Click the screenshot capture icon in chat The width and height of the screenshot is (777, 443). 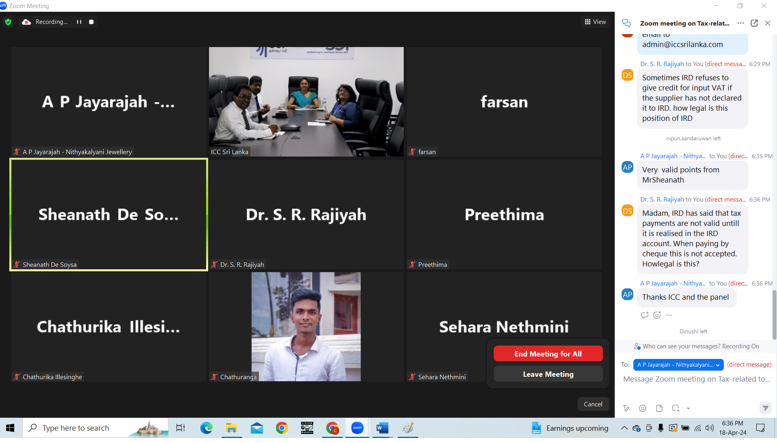click(675, 408)
